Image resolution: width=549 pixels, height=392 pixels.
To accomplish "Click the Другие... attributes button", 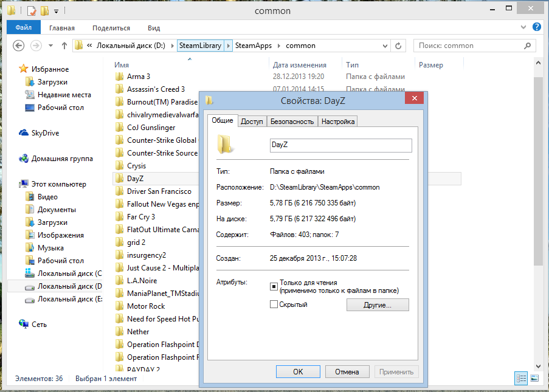I will pyautogui.click(x=378, y=305).
